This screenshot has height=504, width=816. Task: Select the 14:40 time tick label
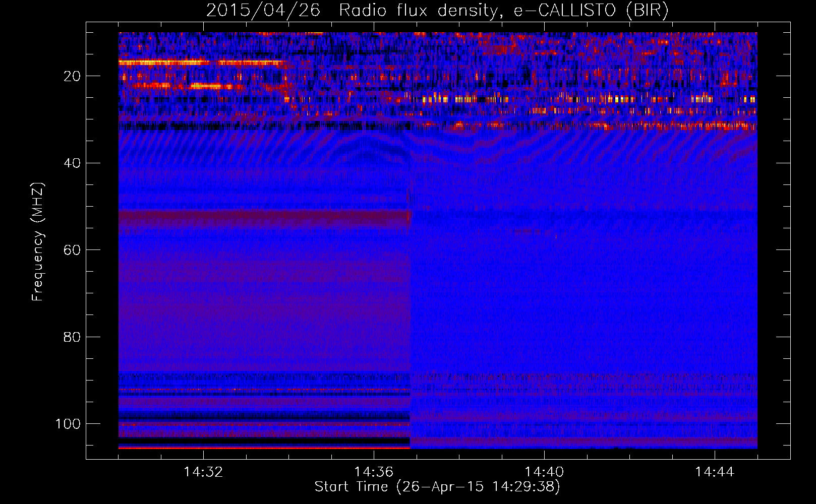(x=544, y=472)
